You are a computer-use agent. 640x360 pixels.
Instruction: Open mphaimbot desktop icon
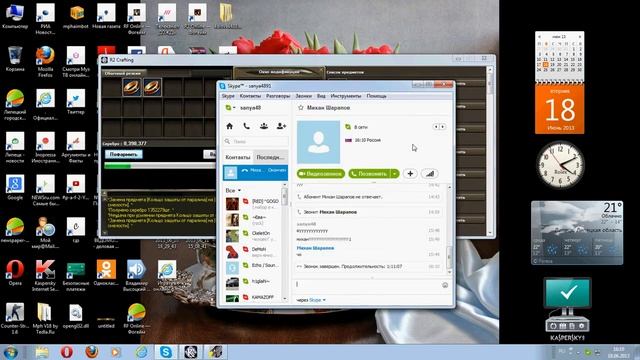tap(76, 16)
